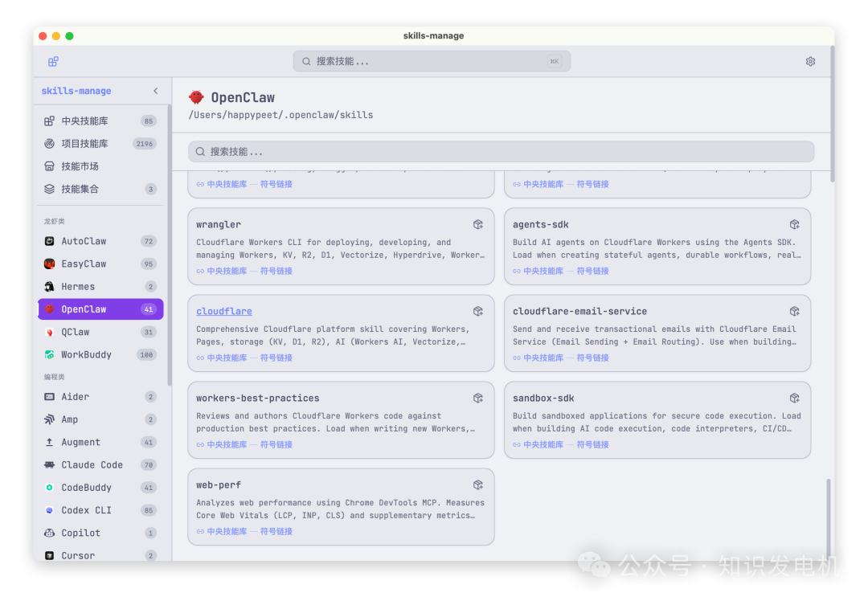Click the skills-manage sidebar title
The width and height of the screenshot is (868, 601).
pos(76,91)
